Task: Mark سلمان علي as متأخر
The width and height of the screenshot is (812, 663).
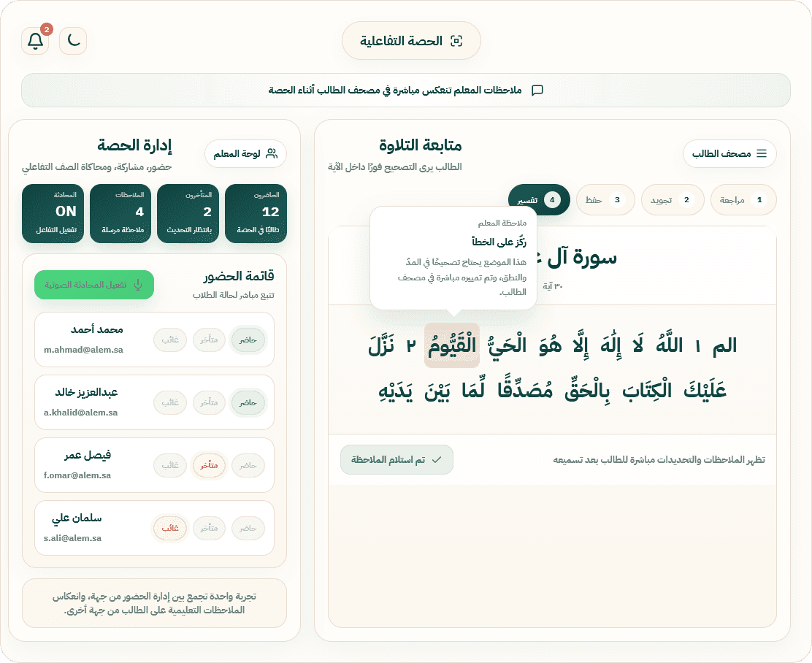Action: (210, 528)
